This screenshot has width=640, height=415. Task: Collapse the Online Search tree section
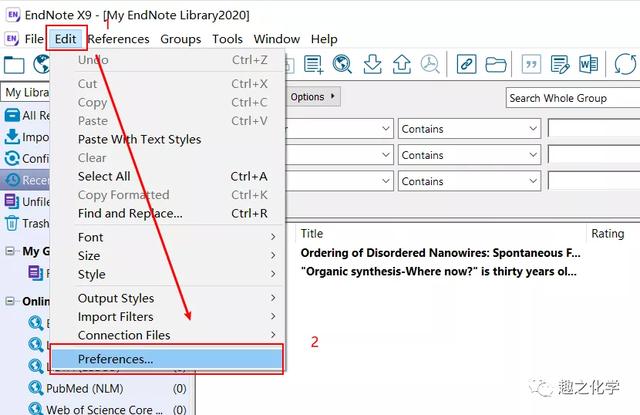point(10,301)
